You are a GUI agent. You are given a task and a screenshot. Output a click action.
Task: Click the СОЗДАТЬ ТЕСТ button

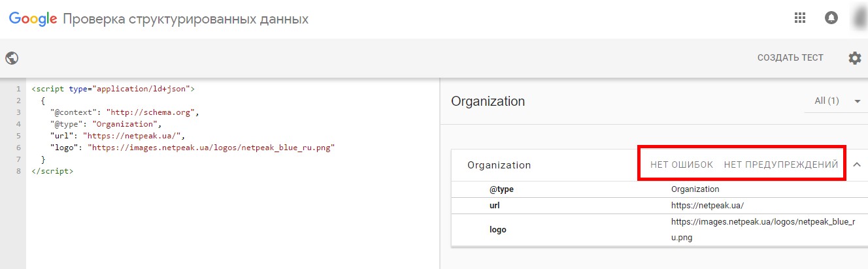pyautogui.click(x=790, y=58)
